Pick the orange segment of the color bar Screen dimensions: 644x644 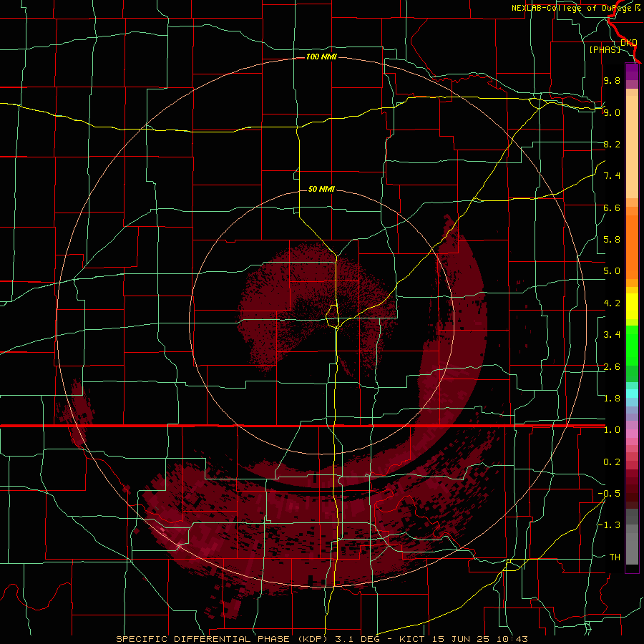632,248
